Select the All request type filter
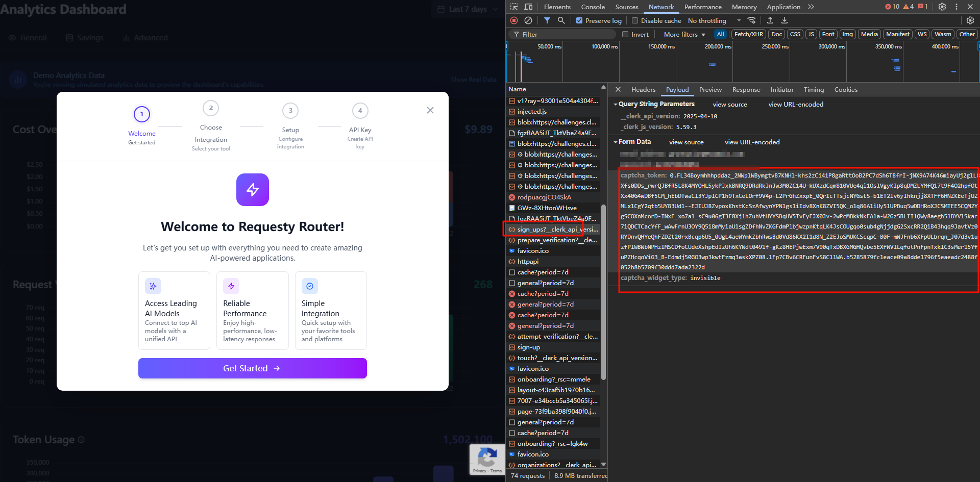 click(x=720, y=34)
